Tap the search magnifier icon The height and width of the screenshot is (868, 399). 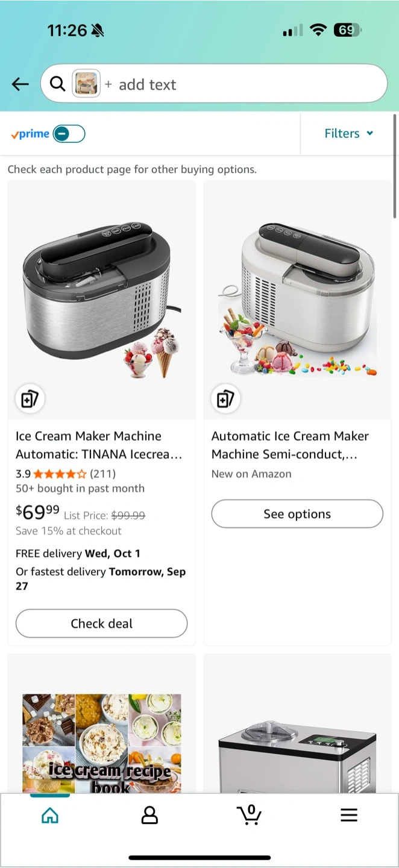point(57,84)
